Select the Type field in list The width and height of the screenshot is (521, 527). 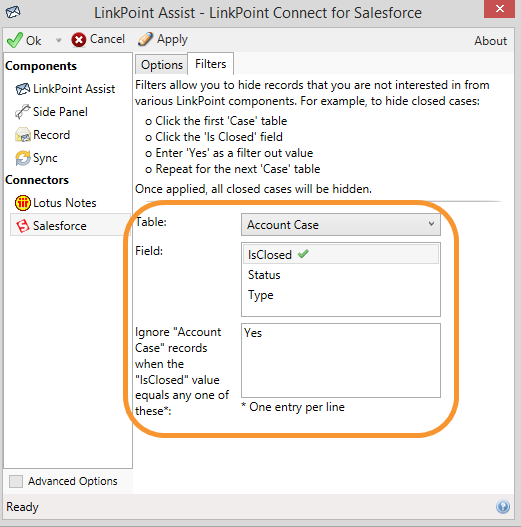pos(340,295)
